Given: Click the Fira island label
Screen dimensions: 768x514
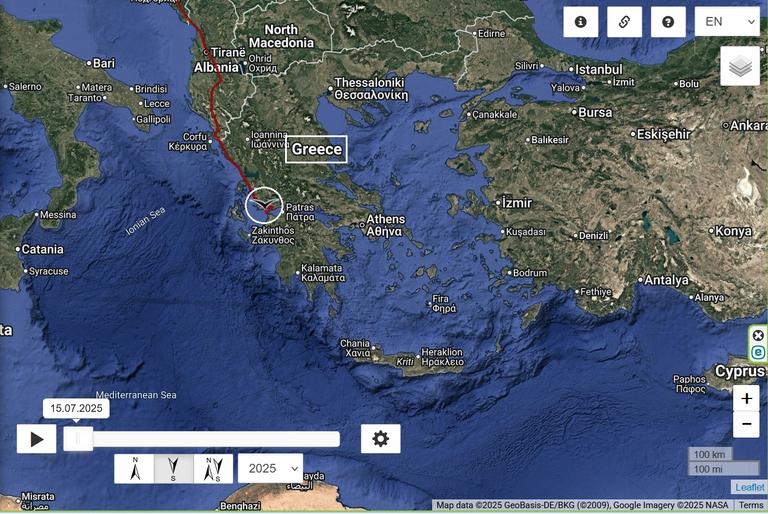Looking at the screenshot, I should (444, 303).
